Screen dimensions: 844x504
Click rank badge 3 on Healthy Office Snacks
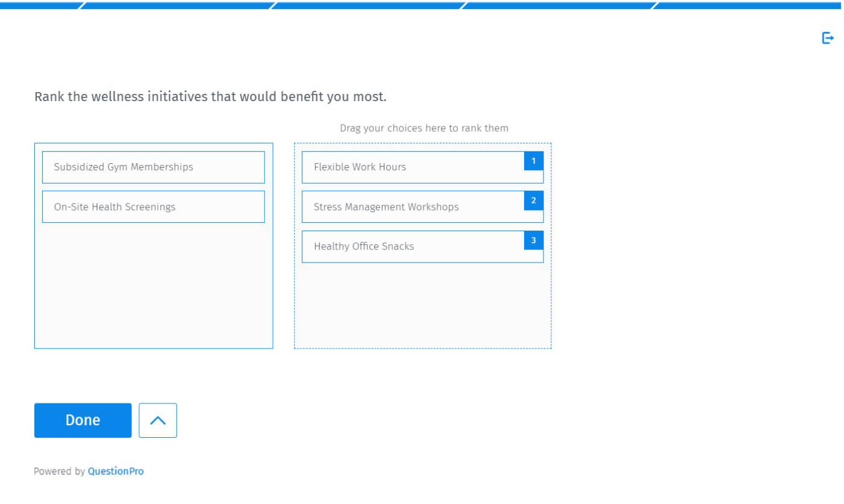533,240
